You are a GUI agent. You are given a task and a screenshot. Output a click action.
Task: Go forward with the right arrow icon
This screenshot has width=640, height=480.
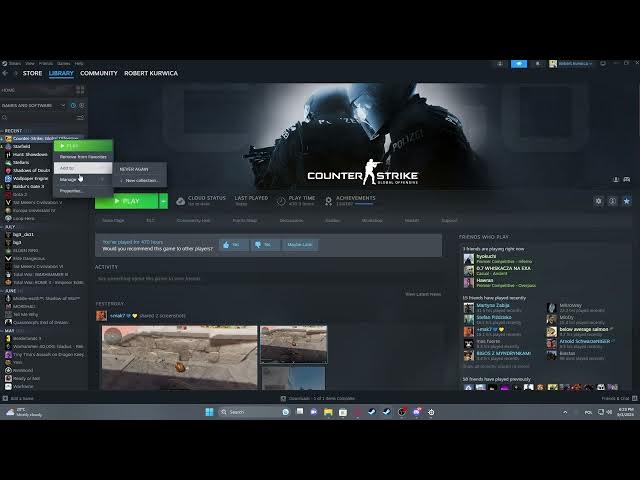pyautogui.click(x=16, y=73)
